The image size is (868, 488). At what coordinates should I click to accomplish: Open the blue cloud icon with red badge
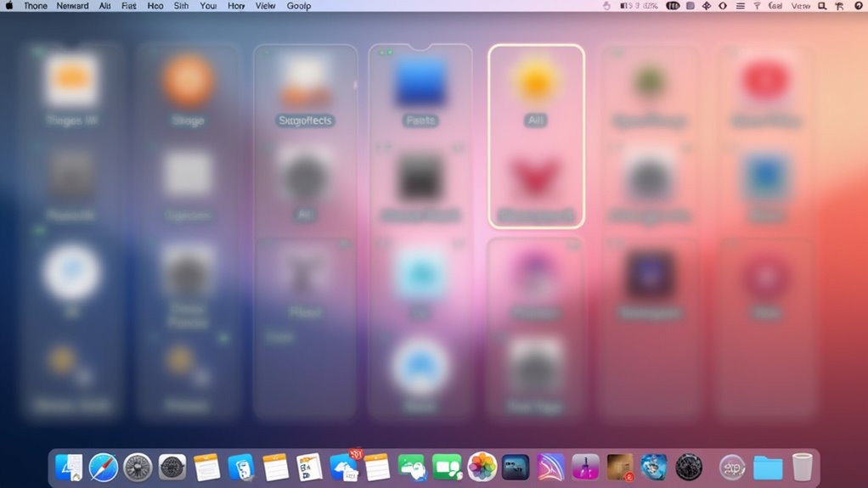pyautogui.click(x=344, y=467)
